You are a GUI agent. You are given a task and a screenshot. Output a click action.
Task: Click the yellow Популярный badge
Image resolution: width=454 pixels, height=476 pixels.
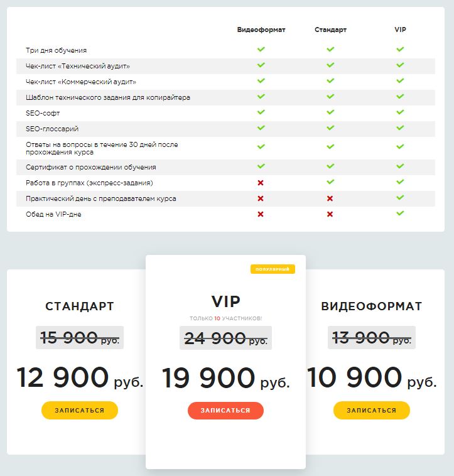pyautogui.click(x=273, y=269)
